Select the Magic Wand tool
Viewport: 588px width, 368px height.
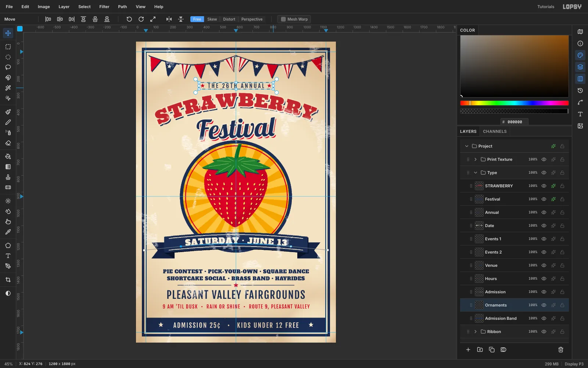pos(8,88)
